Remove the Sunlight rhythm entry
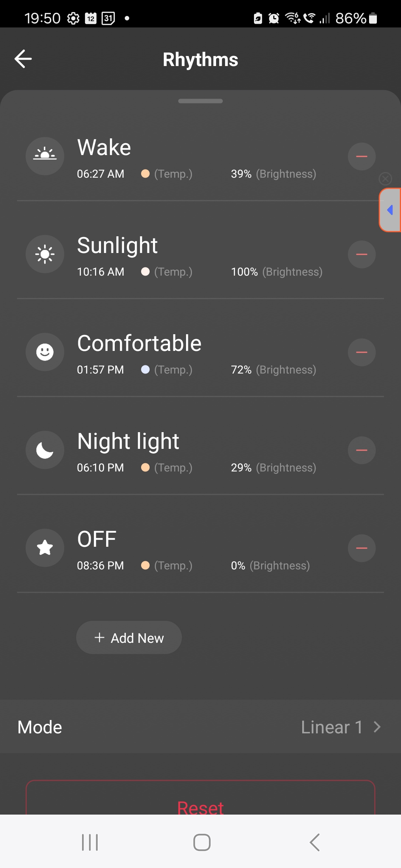The width and height of the screenshot is (401, 868). (362, 254)
